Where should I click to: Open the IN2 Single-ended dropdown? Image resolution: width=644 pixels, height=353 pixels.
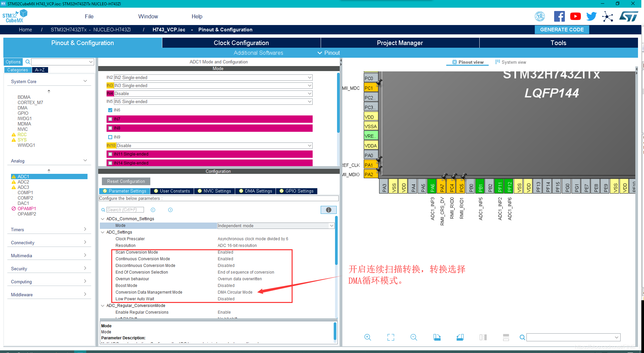click(x=213, y=77)
